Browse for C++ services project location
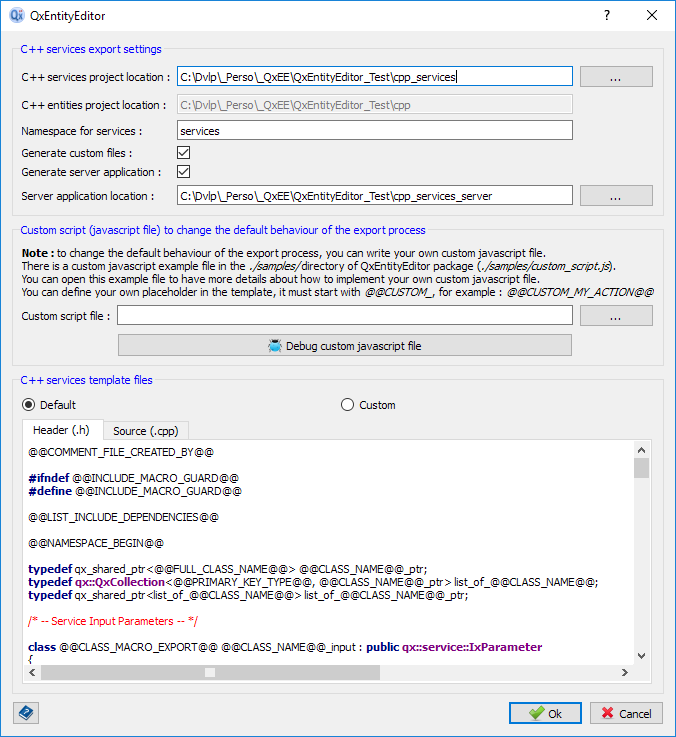This screenshot has height=737, width=676. click(616, 77)
